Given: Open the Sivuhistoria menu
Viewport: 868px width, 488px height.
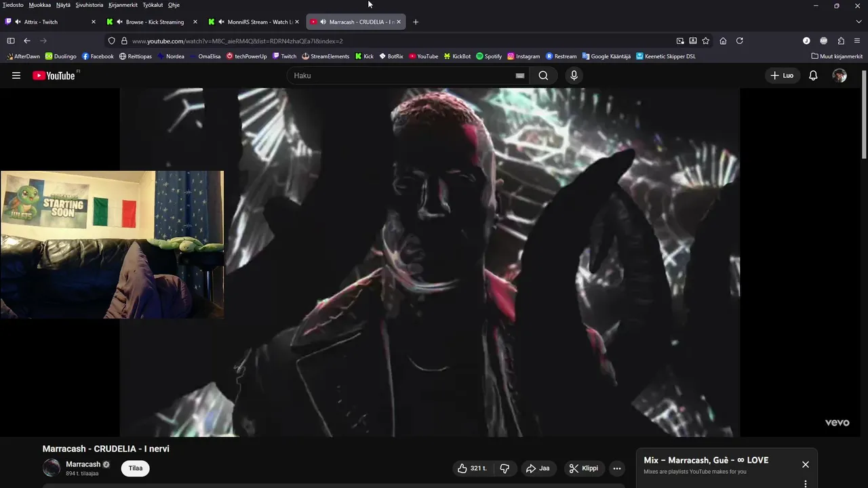Looking at the screenshot, I should pos(90,5).
